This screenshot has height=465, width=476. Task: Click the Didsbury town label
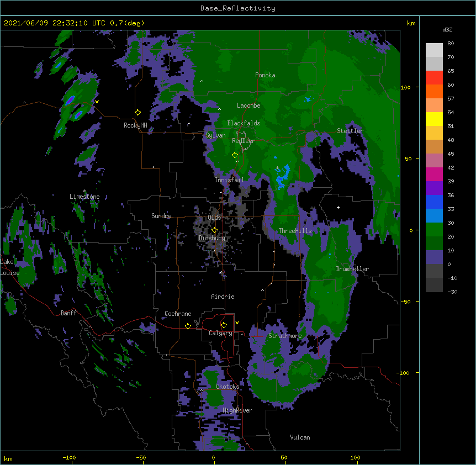pyautogui.click(x=211, y=238)
